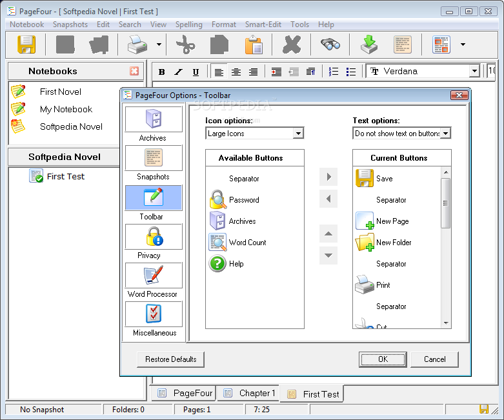Select Word Processor options category
Viewport: 504px width, 420px height.
[154, 275]
